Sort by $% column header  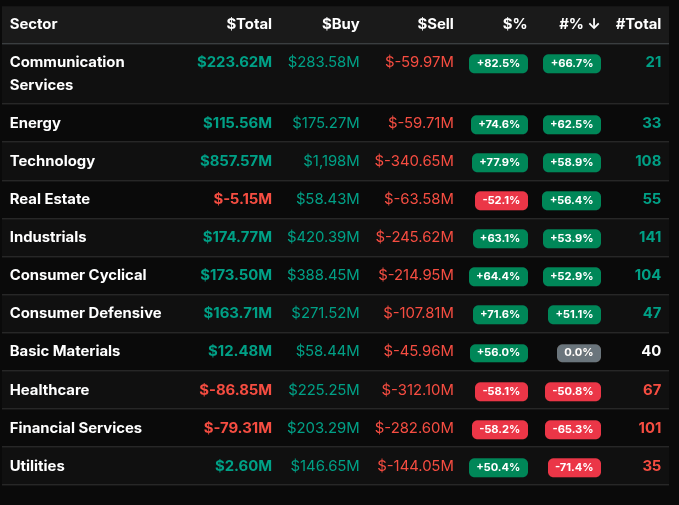click(x=514, y=24)
